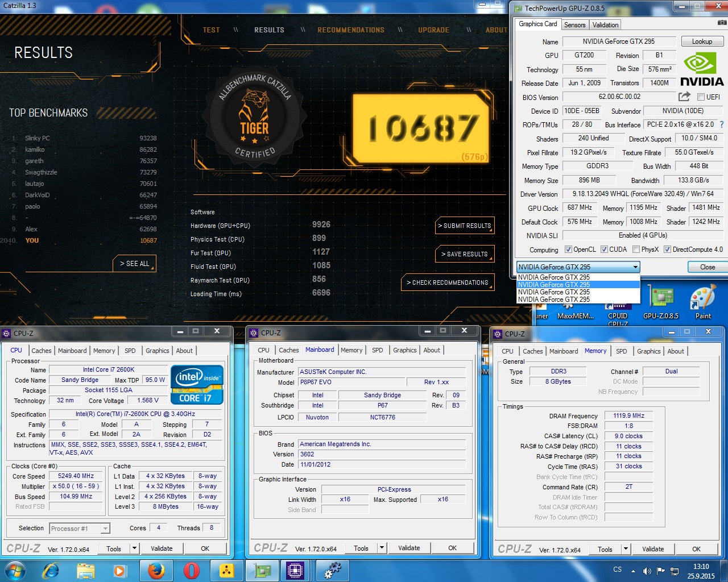Click the Core Speed 5249.40 MHz value
The width and height of the screenshot is (728, 582).
[76, 476]
